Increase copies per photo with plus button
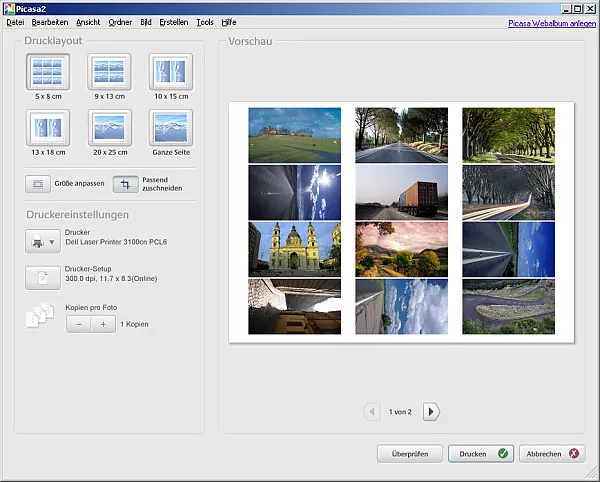The height and width of the screenshot is (482, 600). pos(103,325)
